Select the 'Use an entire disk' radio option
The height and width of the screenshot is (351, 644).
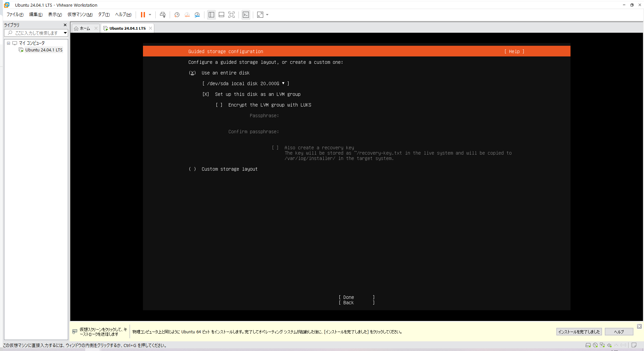[192, 73]
